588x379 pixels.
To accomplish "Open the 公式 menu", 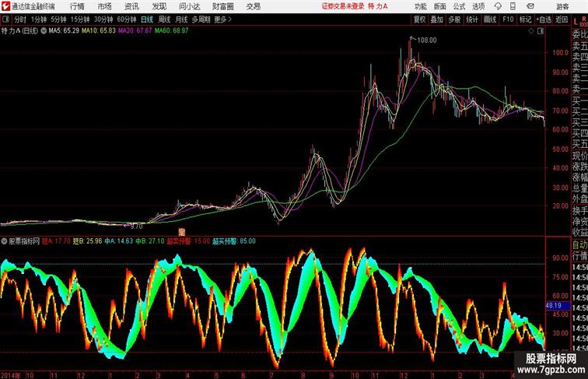I will 459,6.
